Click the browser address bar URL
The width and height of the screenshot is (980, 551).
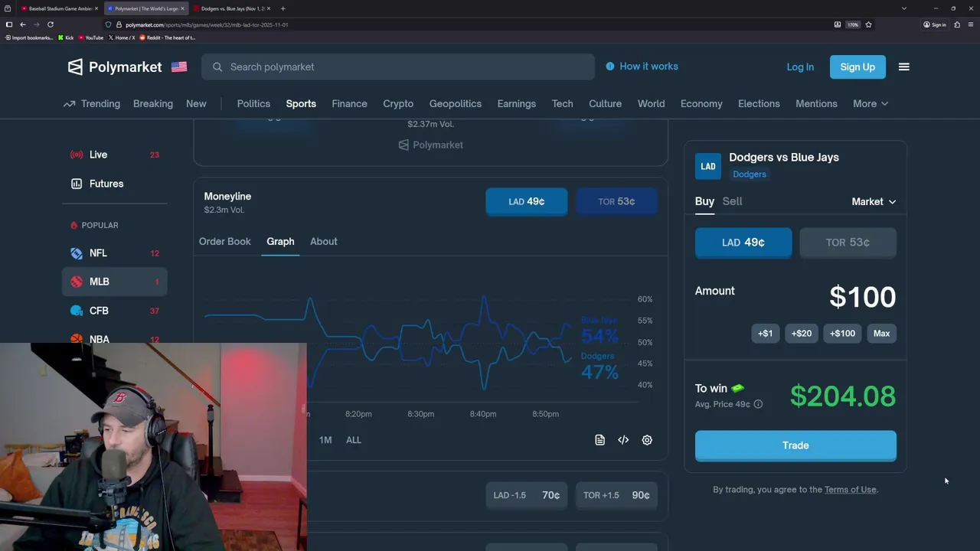[x=207, y=24]
